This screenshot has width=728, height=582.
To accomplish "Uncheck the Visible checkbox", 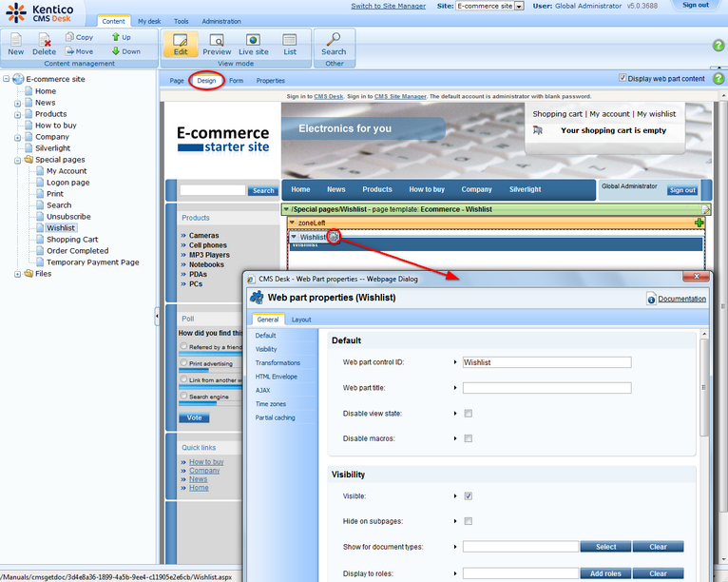I will click(x=468, y=496).
